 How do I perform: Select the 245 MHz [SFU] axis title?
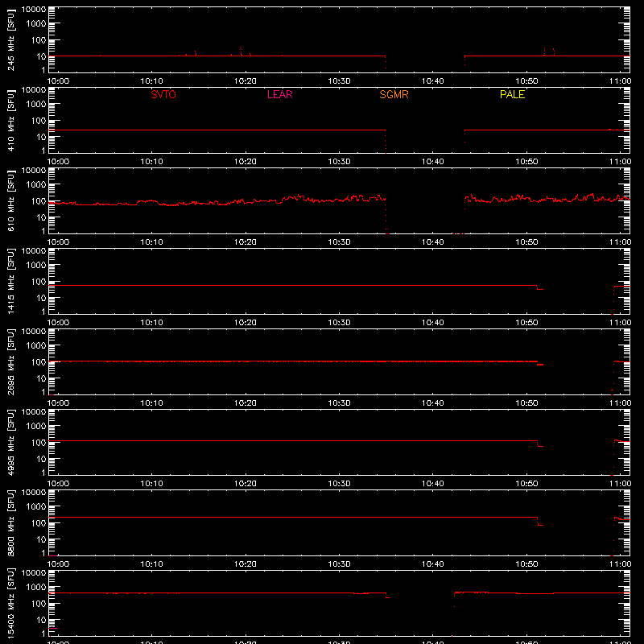click(11, 39)
